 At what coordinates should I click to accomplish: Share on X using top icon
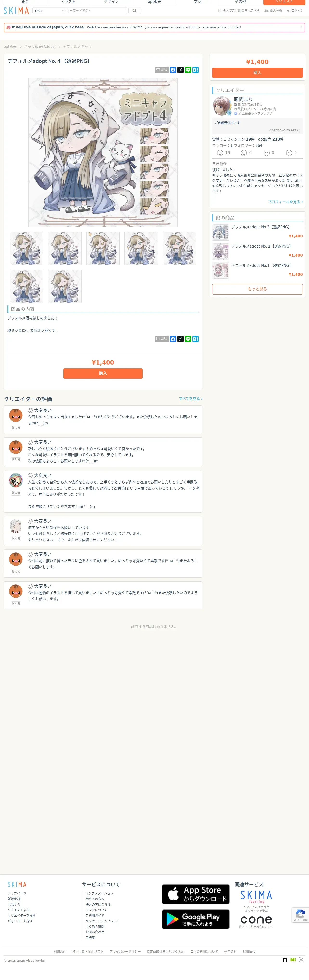[180, 70]
